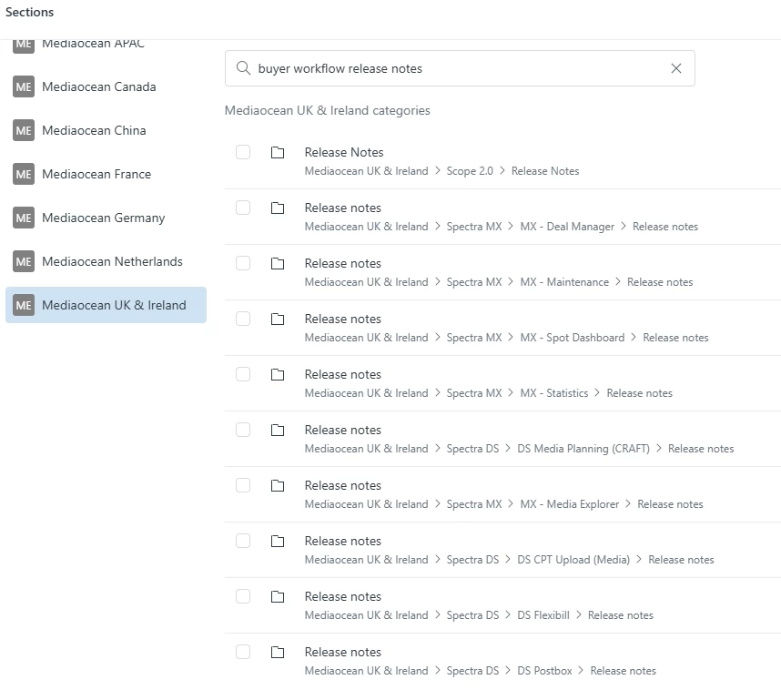Clear the search with the X icon
Screen dimensions: 781x700
click(x=676, y=68)
